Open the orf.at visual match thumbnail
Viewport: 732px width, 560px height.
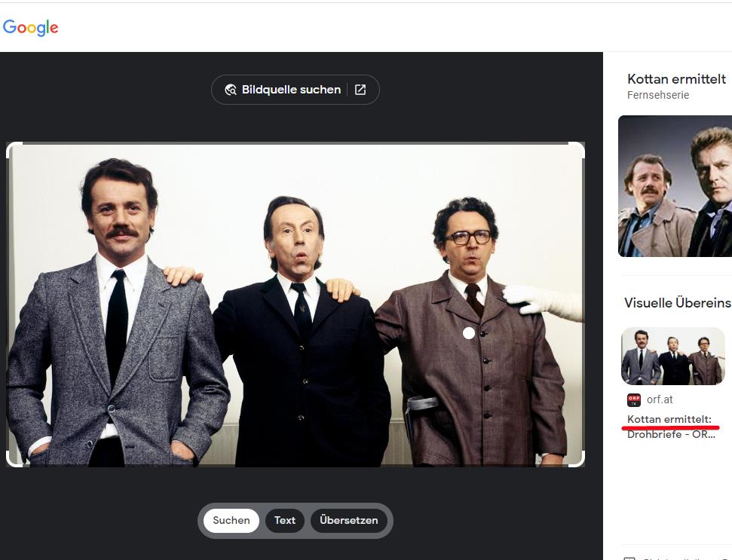tap(672, 357)
